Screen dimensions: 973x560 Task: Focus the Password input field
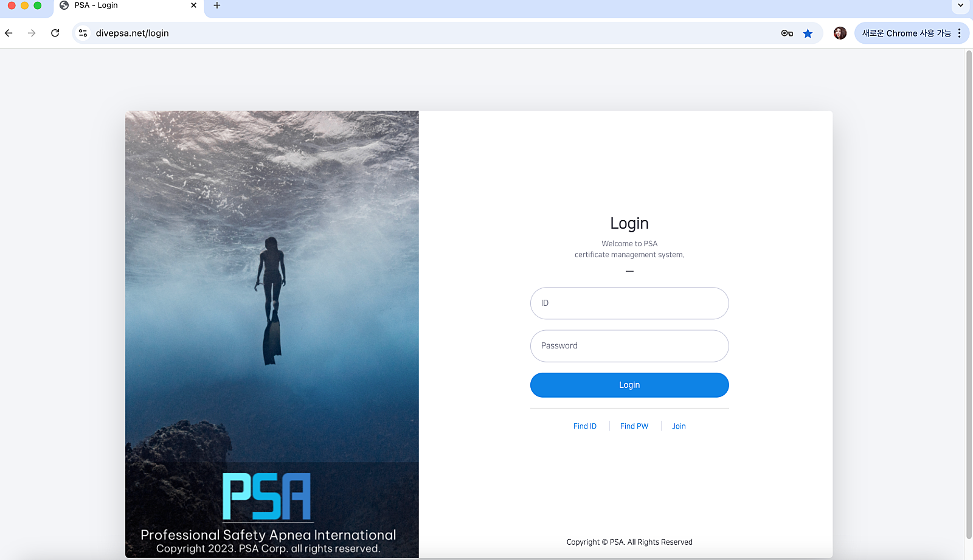(629, 346)
